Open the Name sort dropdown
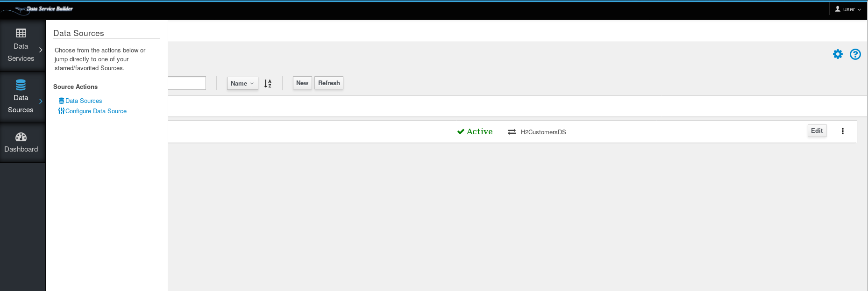Image resolution: width=868 pixels, height=291 pixels. pos(242,83)
